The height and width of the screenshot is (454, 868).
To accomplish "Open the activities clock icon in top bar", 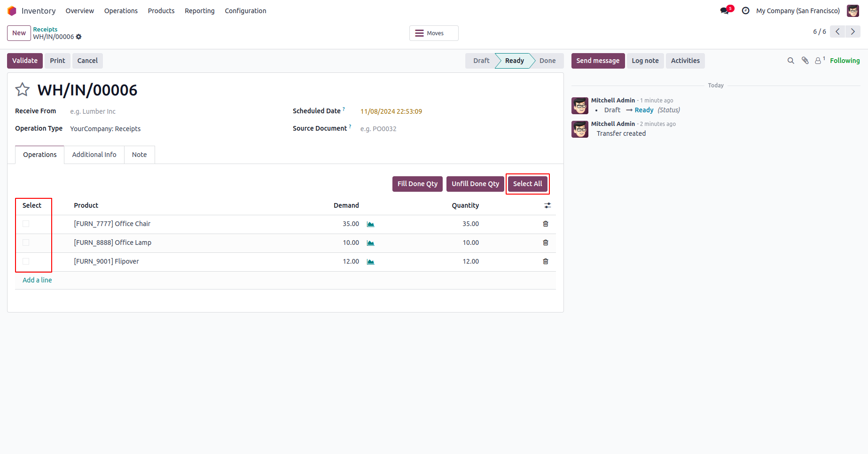I will (745, 11).
